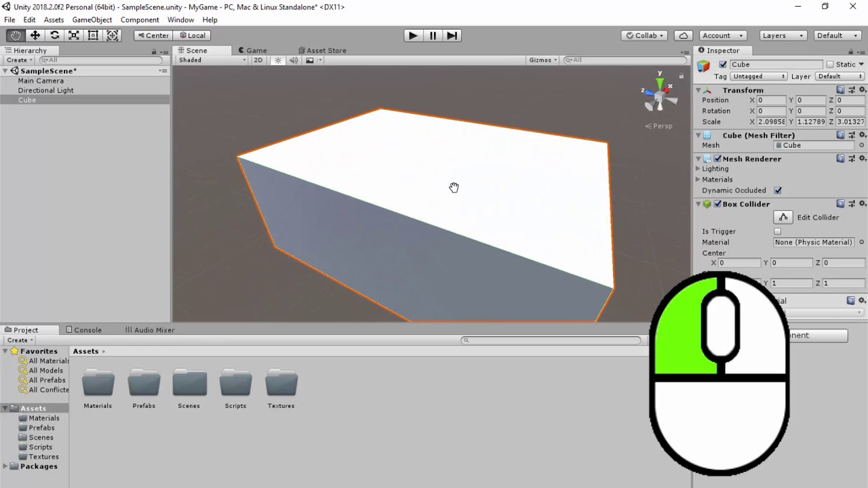The height and width of the screenshot is (488, 868).
Task: Enable the Is Trigger checkbox
Action: (778, 232)
